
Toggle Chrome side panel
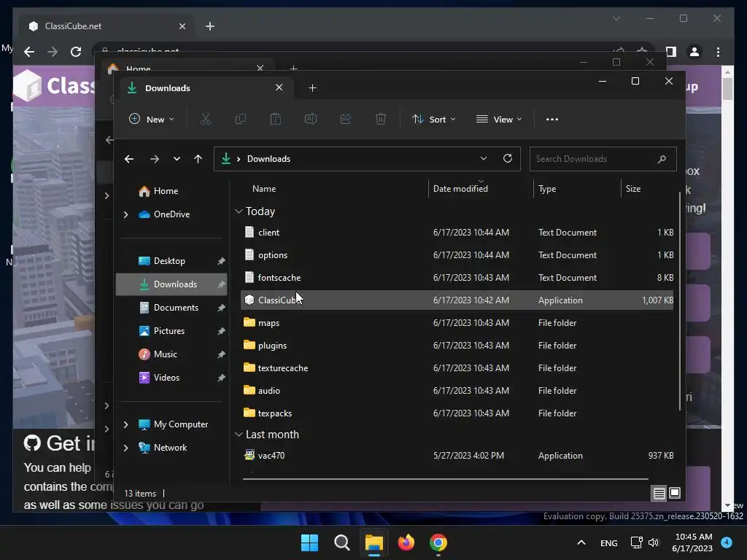671,52
